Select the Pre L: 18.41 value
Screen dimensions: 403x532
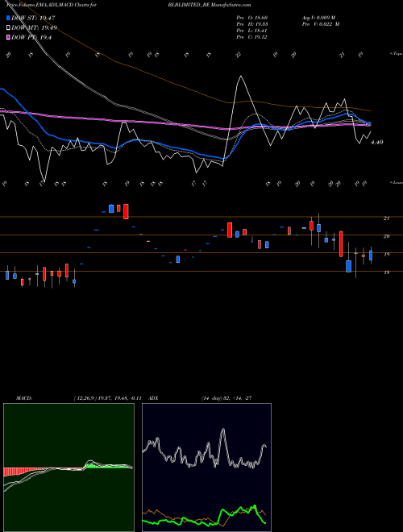pyautogui.click(x=251, y=31)
